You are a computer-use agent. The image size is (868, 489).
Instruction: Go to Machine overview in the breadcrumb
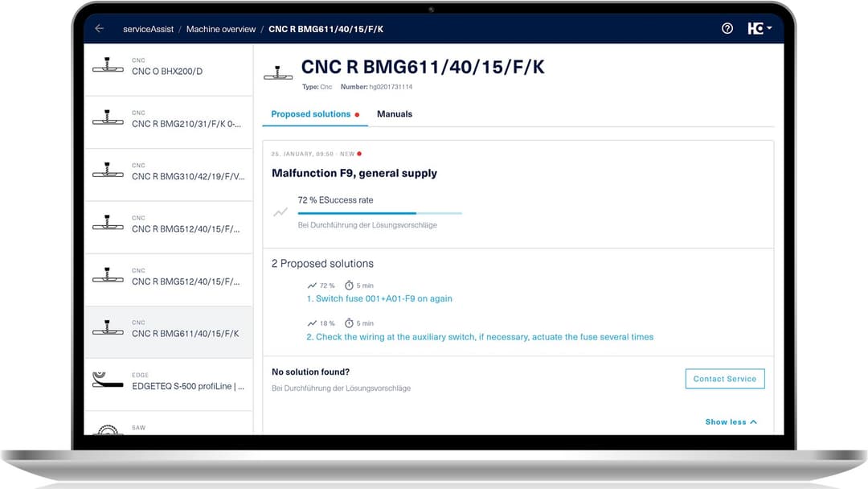221,29
